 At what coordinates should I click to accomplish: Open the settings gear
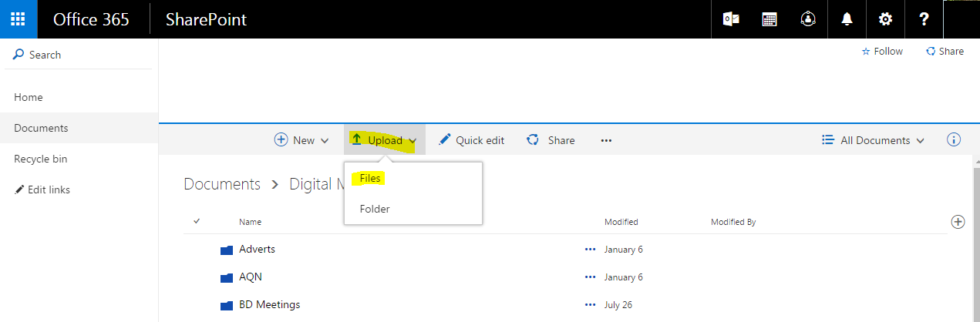[x=885, y=19]
